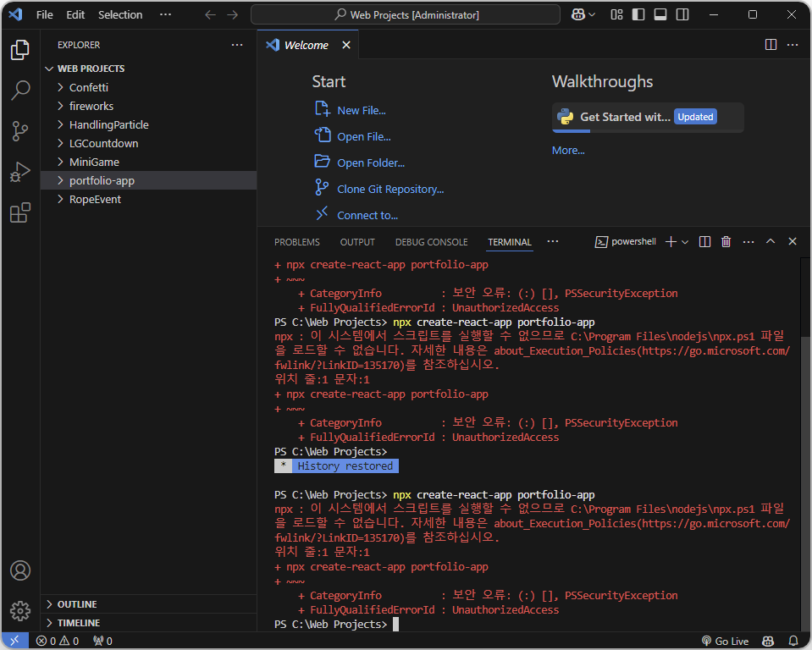Image resolution: width=812 pixels, height=650 pixels.
Task: Open Explorer views and more actions
Action: click(237, 45)
